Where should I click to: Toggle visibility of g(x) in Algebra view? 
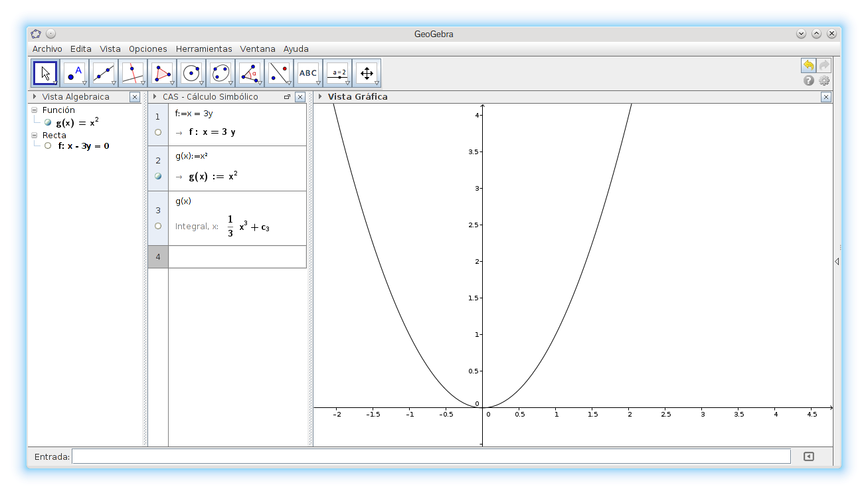pos(48,123)
